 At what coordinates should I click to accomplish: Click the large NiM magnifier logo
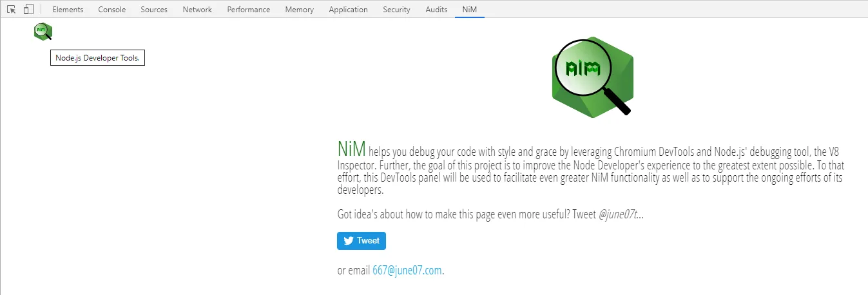[593, 77]
